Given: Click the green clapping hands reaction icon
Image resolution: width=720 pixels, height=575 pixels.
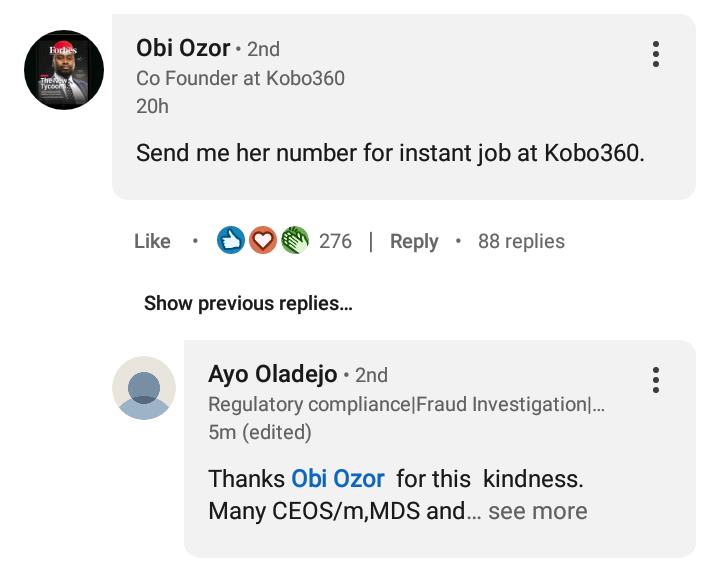Looking at the screenshot, I should pos(294,241).
